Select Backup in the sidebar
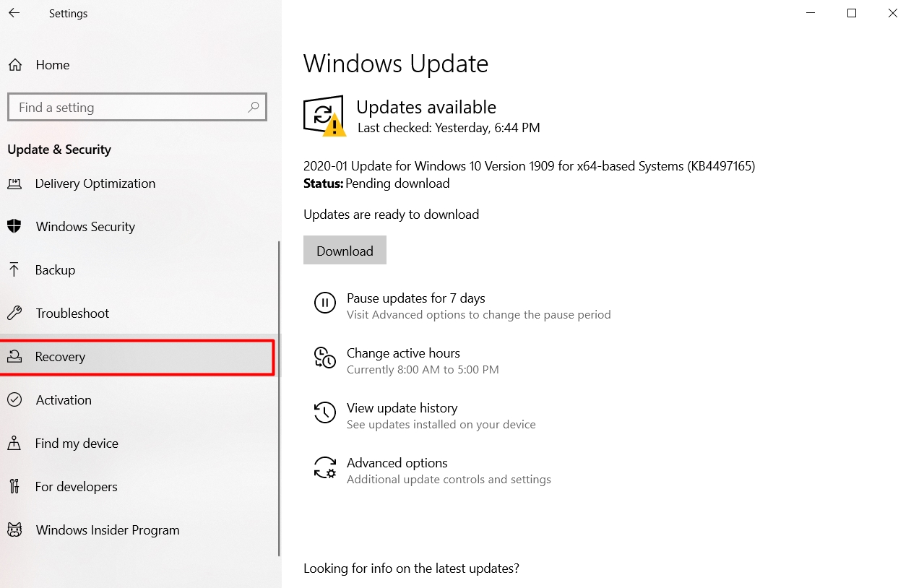898x588 pixels. tap(55, 269)
